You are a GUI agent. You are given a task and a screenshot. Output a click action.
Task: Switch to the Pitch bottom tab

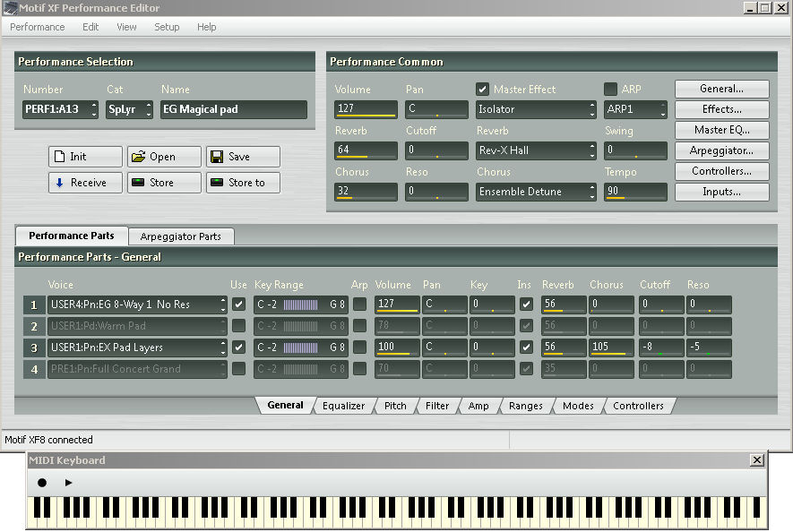tap(395, 406)
